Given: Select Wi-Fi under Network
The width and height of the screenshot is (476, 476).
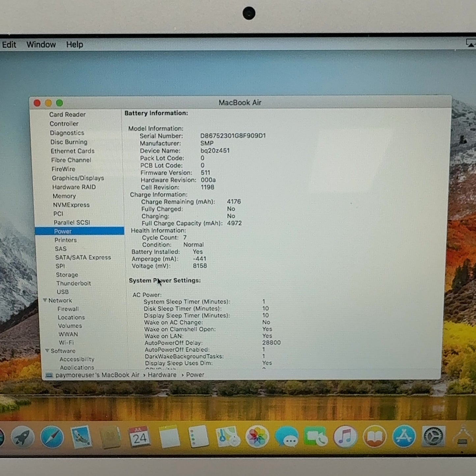Looking at the screenshot, I should pyautogui.click(x=66, y=343).
